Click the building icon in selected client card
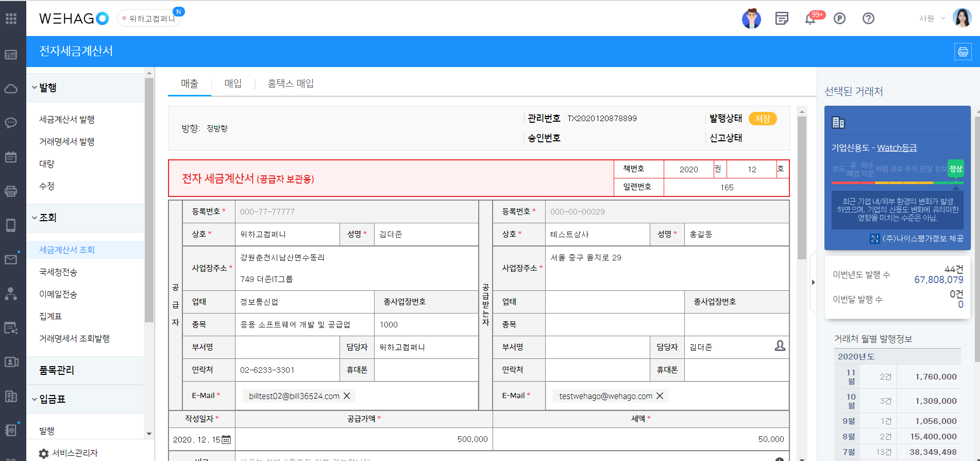The width and height of the screenshot is (980, 461). (838, 123)
